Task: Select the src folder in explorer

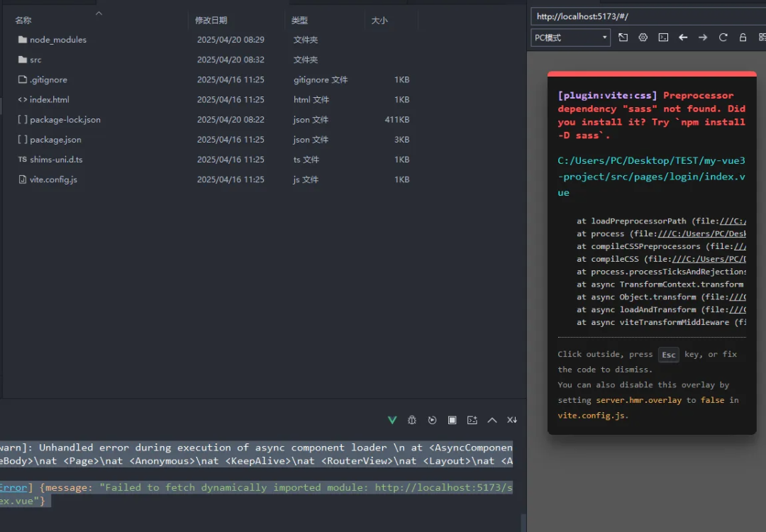Action: tap(36, 60)
